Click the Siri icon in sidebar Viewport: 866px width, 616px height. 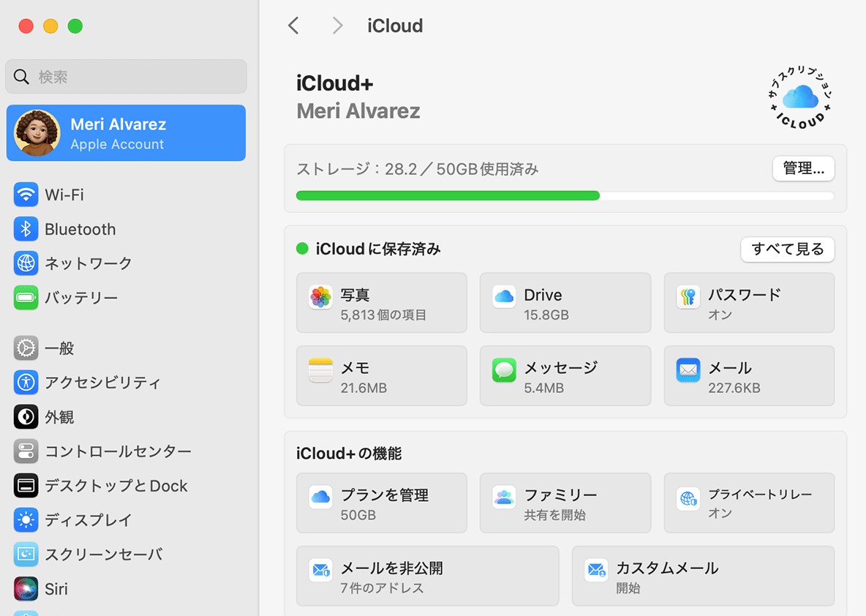26,588
